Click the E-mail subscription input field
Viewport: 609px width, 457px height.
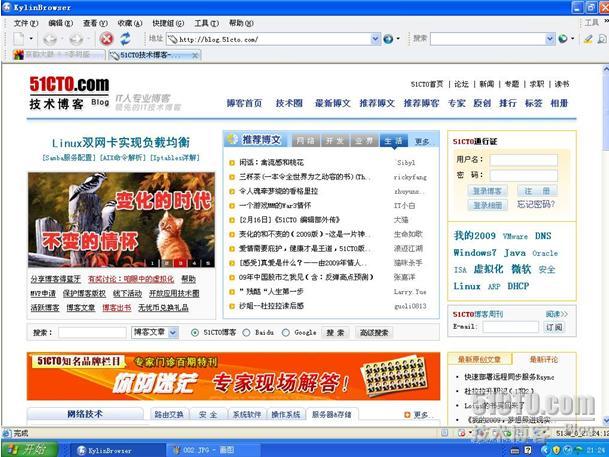pyautogui.click(x=511, y=327)
